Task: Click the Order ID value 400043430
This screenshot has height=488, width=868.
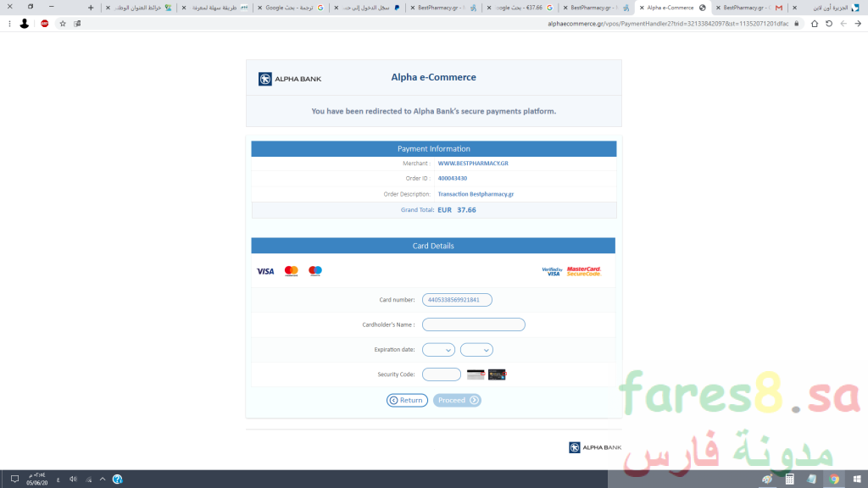Action: (453, 178)
